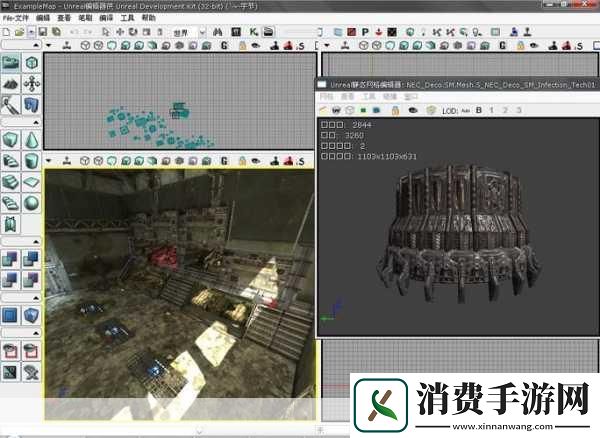Select the Camera mode icon in left toolbox
This screenshot has height=438, width=600.
11,63
